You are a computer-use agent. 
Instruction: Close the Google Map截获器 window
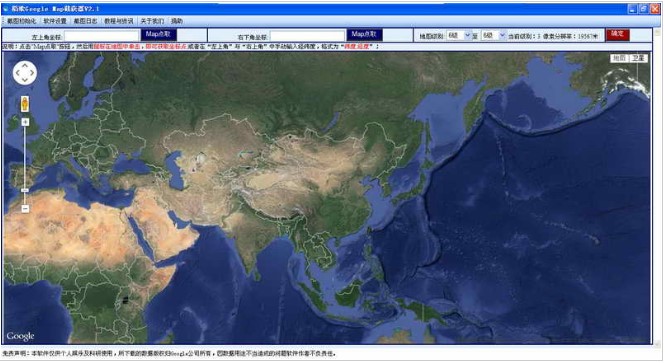654,8
